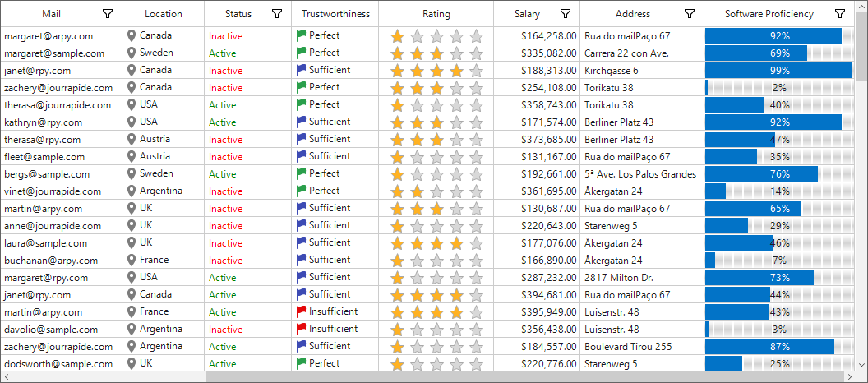868x383 pixels.
Task: Sort by the Location column header
Action: pos(164,14)
